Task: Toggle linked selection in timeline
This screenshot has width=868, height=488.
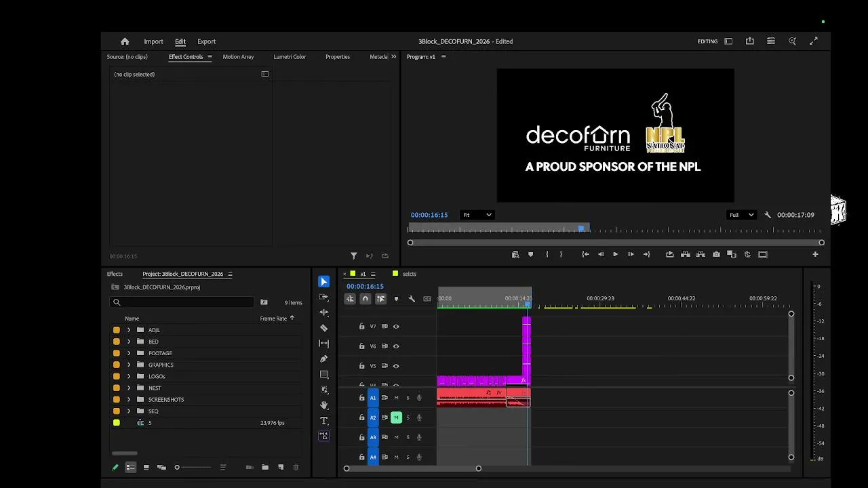Action: (x=380, y=299)
